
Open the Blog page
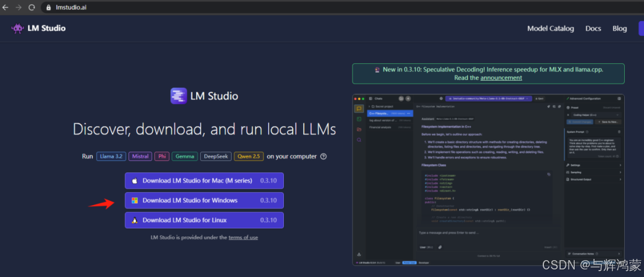620,28
